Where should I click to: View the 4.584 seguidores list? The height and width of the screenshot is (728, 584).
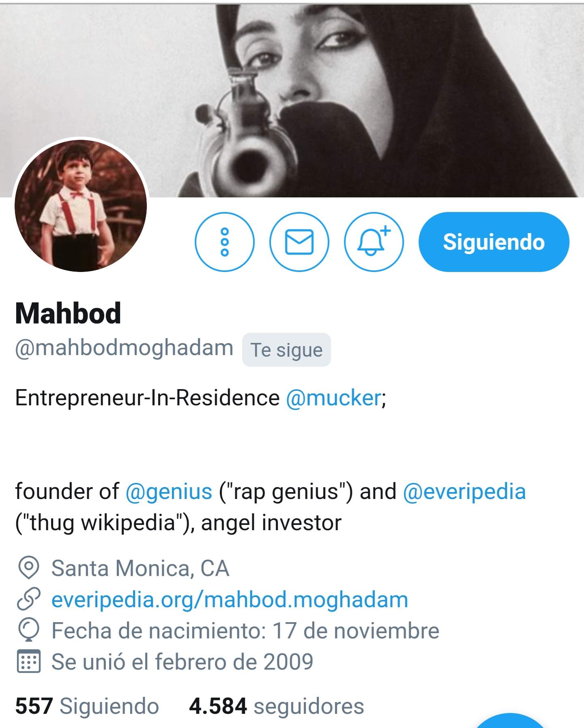(277, 706)
